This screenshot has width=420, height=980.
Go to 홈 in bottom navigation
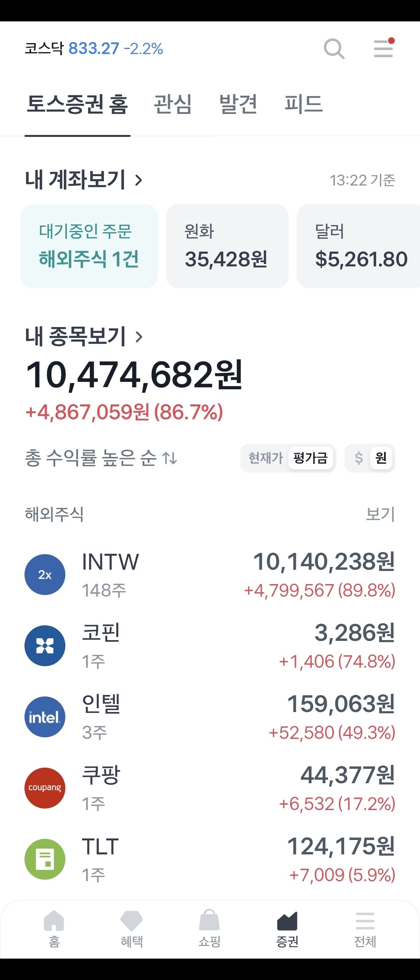[x=54, y=929]
